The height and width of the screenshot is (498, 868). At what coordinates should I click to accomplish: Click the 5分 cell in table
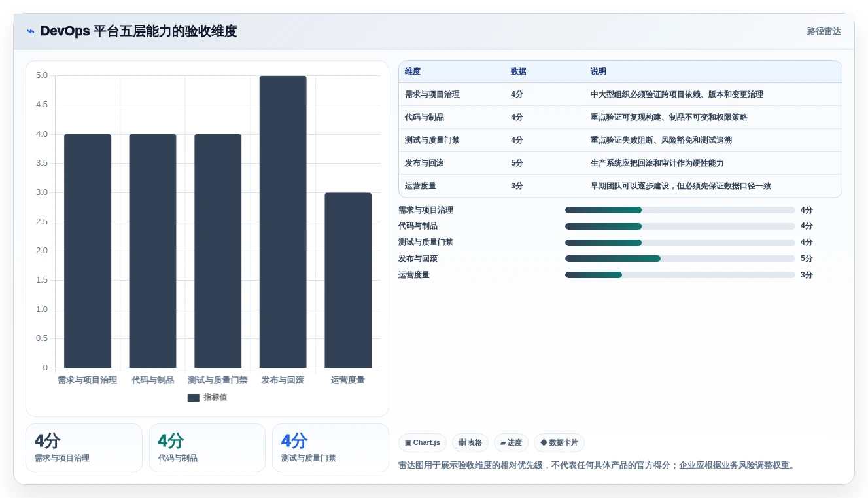(x=517, y=163)
